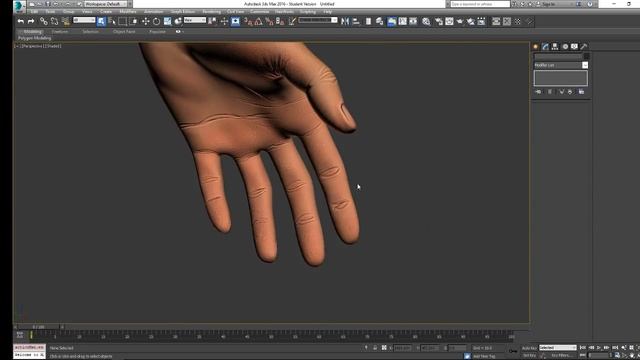Expand the ribbon eye options arrow
The height and width of the screenshot is (360, 640).
183,31
